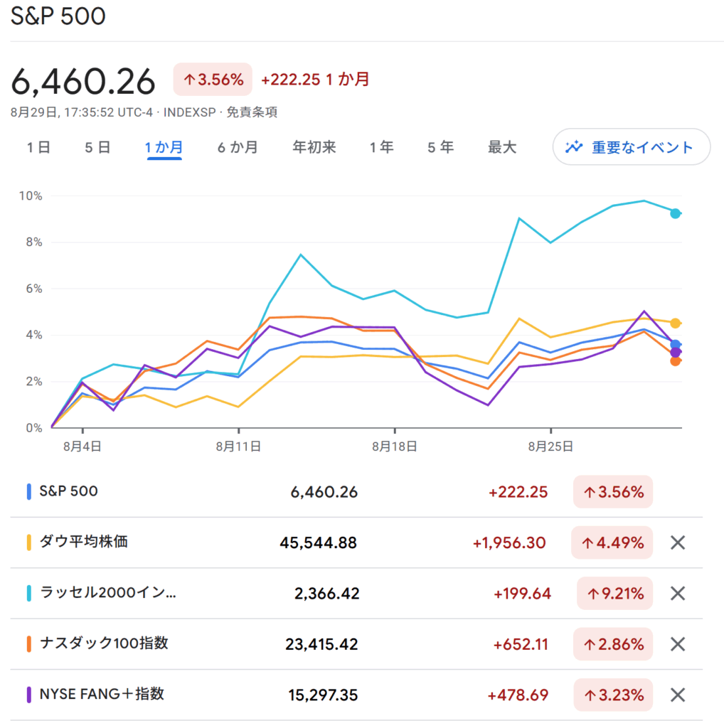
Task: Click the ↑3.23% badge for NYSE FANG+
Action: [613, 695]
